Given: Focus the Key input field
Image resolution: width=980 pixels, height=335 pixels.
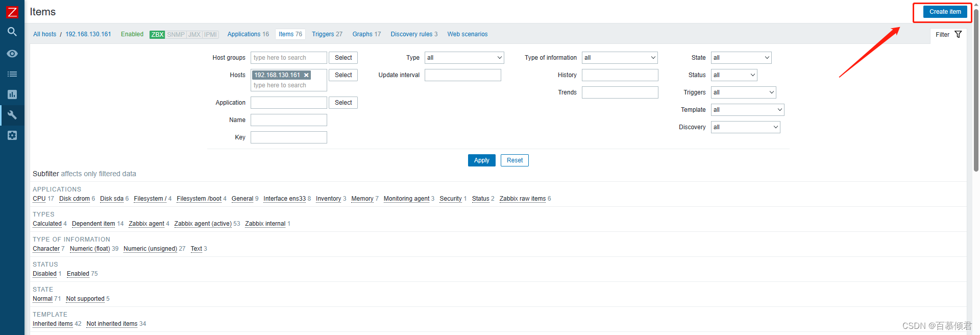Looking at the screenshot, I should click(289, 137).
